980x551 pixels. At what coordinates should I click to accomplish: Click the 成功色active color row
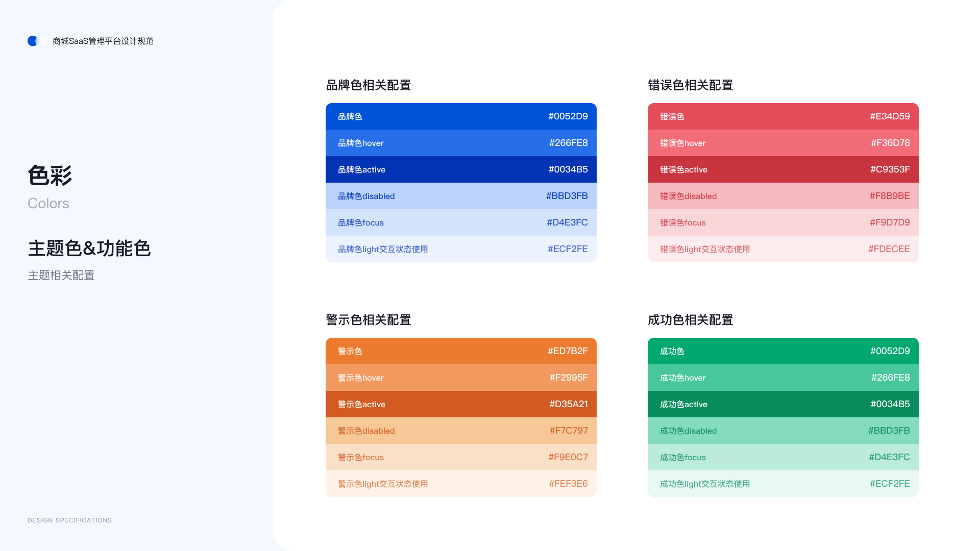click(782, 404)
